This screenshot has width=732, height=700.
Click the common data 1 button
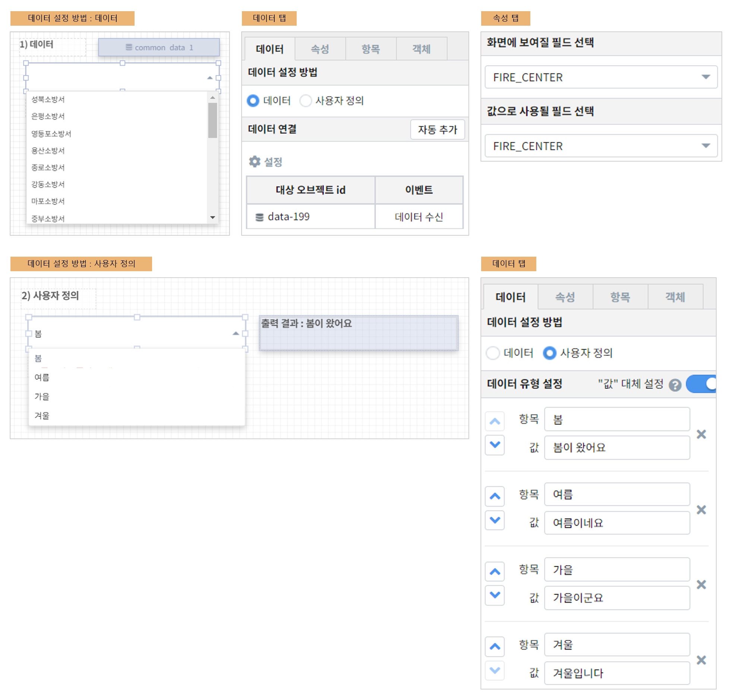pos(159,47)
